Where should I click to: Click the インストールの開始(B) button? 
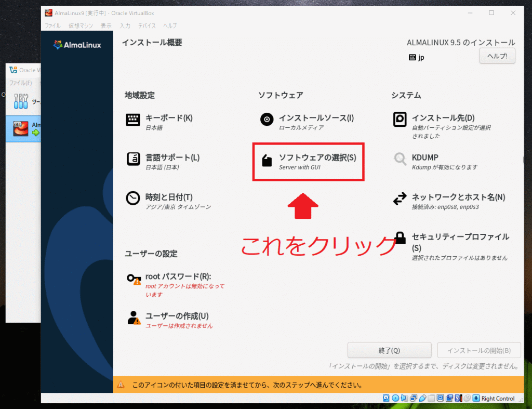tap(478, 350)
